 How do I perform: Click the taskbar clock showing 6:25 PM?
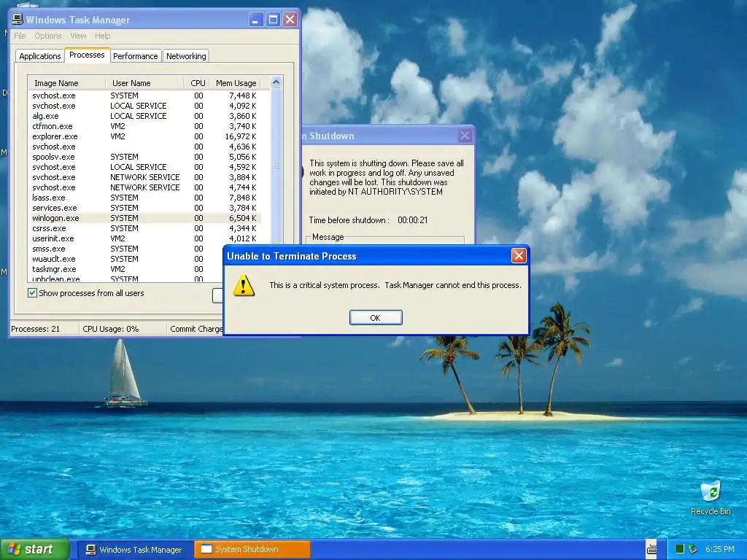[x=719, y=549]
